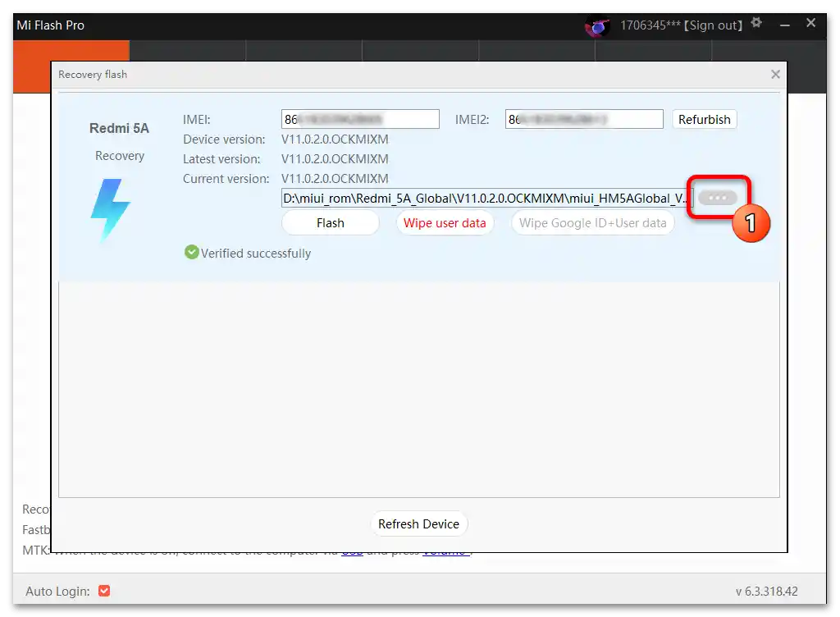Click the ROM file path field
The image size is (840, 617).
click(487, 199)
